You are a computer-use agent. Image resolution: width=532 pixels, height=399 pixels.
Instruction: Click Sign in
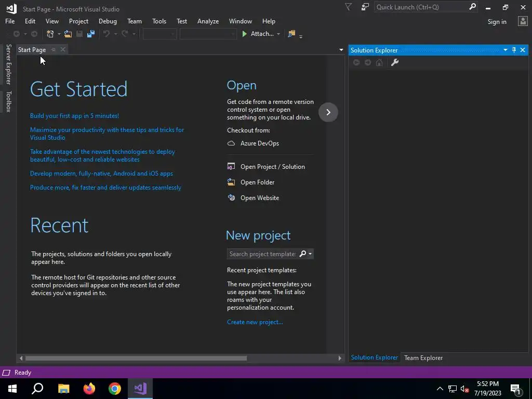pyautogui.click(x=497, y=22)
